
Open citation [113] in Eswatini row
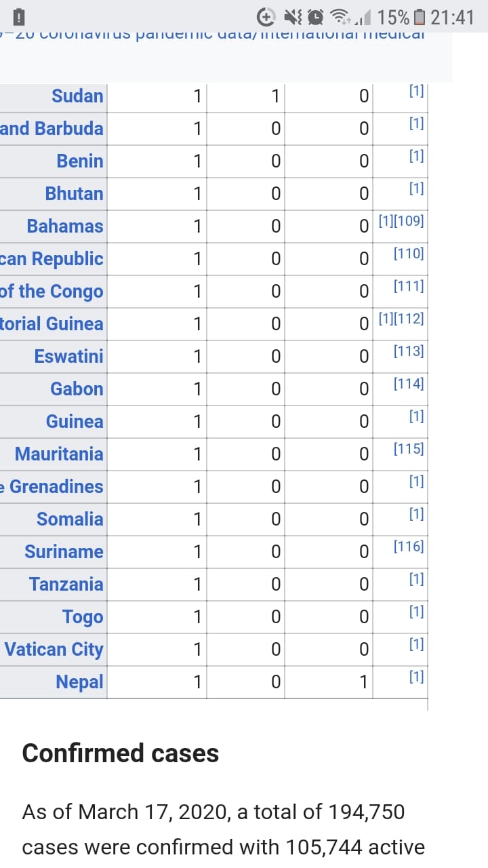click(x=409, y=351)
